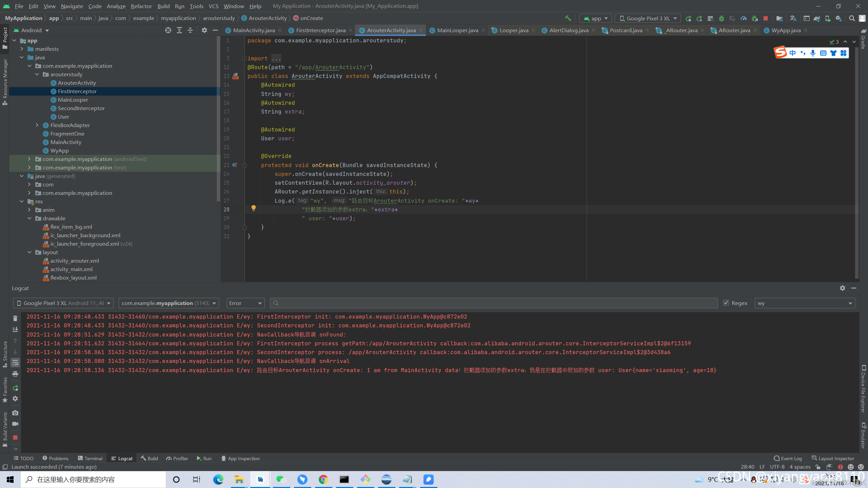Start screen recording with video camera icon

(x=15, y=424)
